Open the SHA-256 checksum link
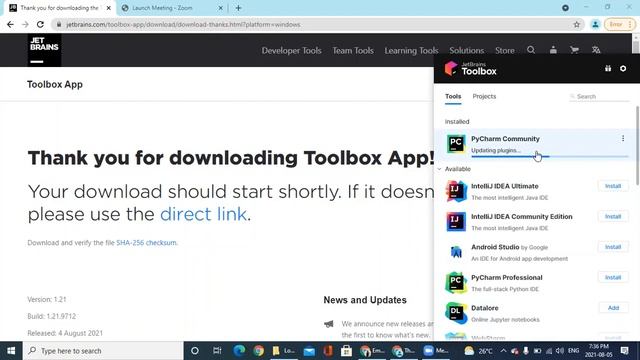The image size is (640, 360). pyautogui.click(x=146, y=242)
